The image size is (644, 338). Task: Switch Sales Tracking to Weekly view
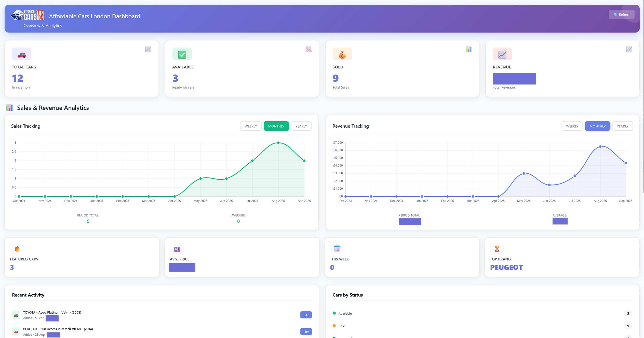[x=251, y=126]
